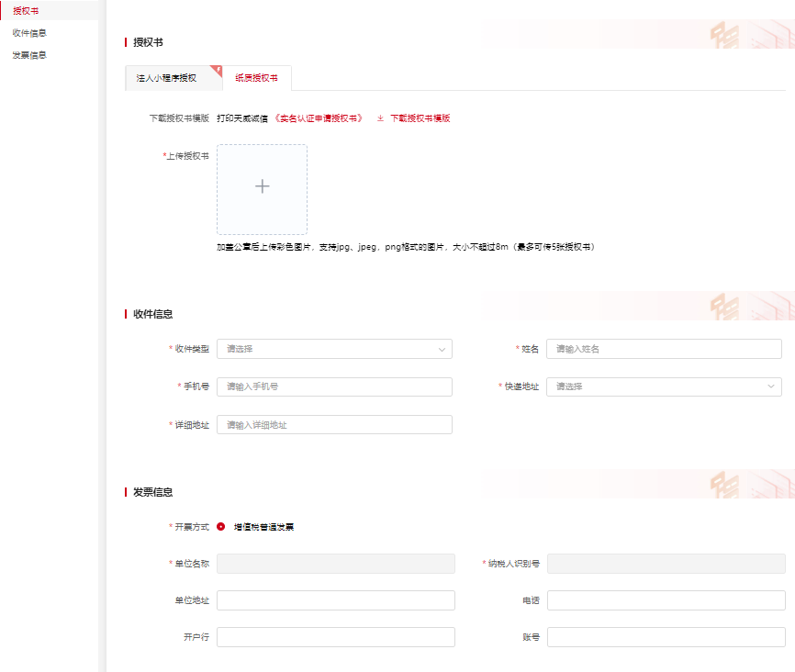Focus the 手机号 input field
The height and width of the screenshot is (672, 795).
point(334,386)
